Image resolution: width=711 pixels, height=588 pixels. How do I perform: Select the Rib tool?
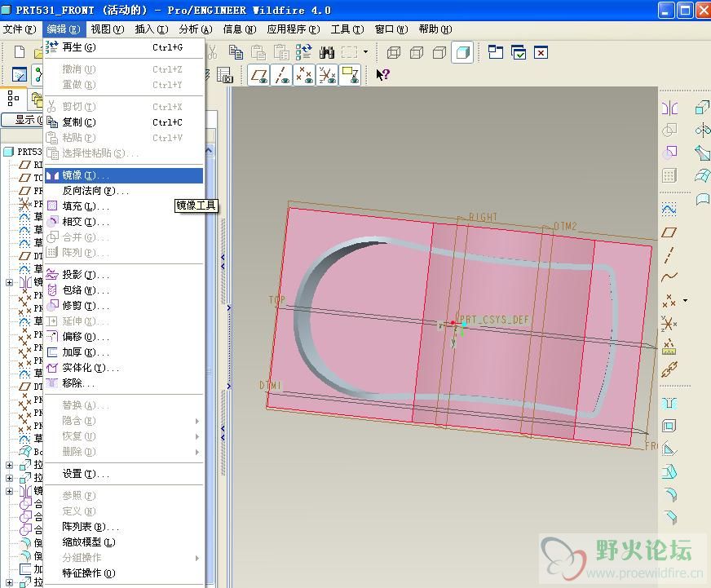(x=669, y=449)
